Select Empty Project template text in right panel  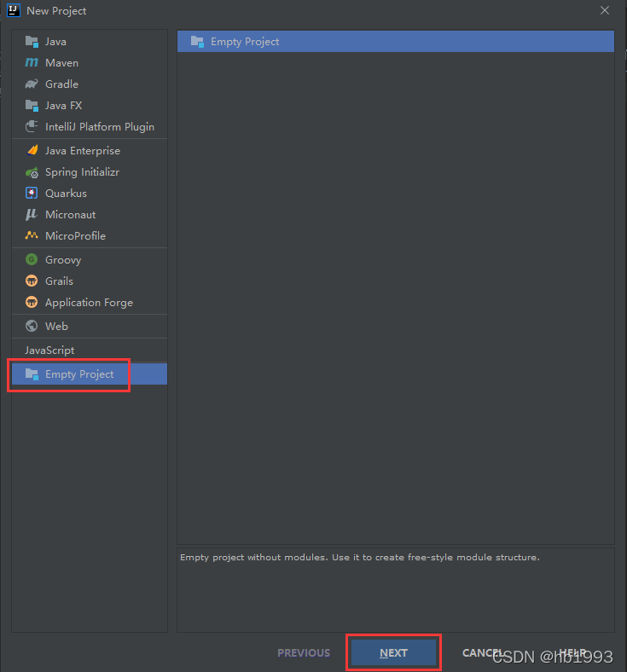coord(245,42)
